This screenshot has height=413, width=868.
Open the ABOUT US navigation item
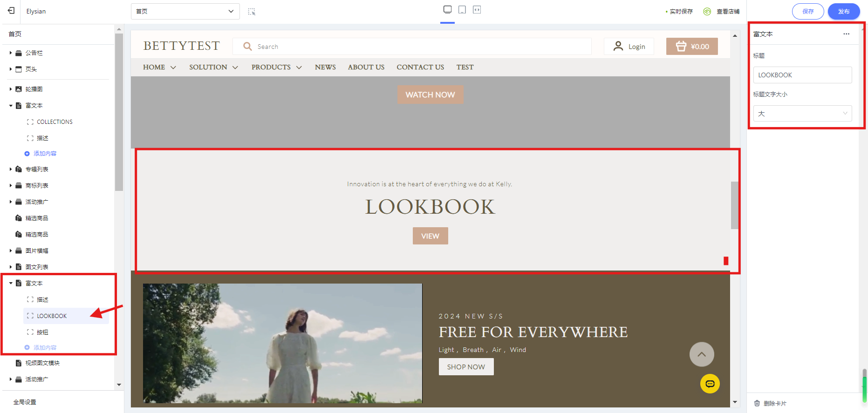pyautogui.click(x=366, y=68)
